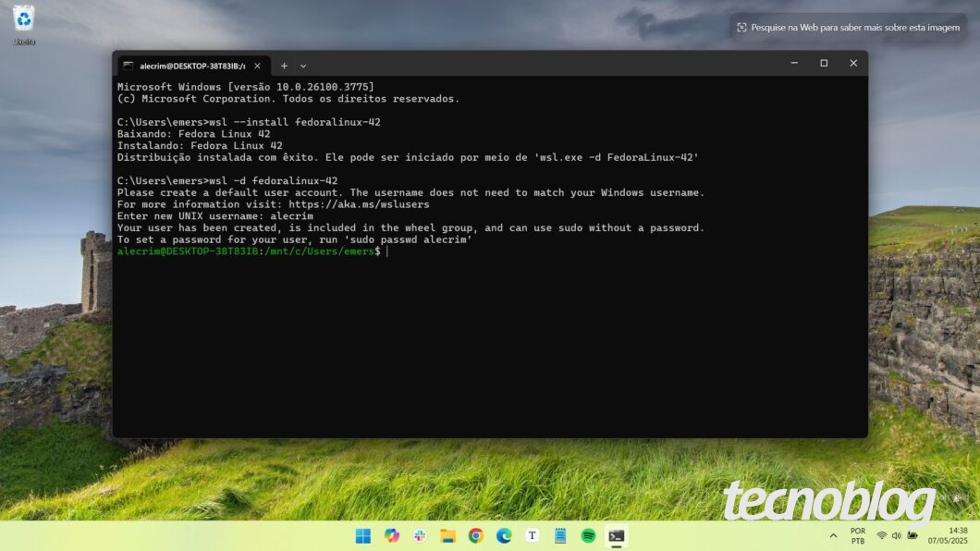
Task: Open a new terminal tab with plus button
Action: 284,66
